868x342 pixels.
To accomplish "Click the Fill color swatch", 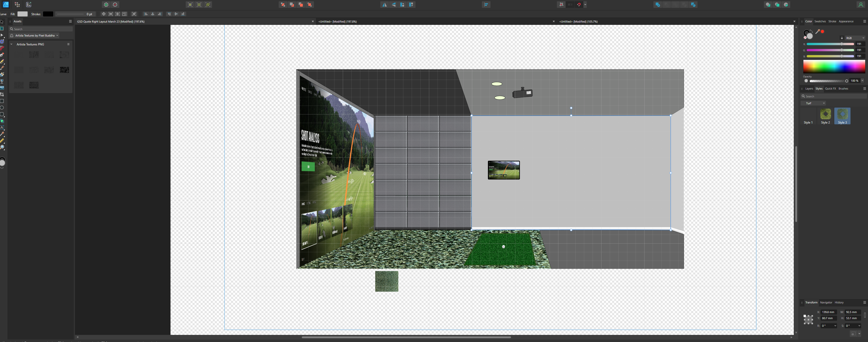I will point(23,14).
